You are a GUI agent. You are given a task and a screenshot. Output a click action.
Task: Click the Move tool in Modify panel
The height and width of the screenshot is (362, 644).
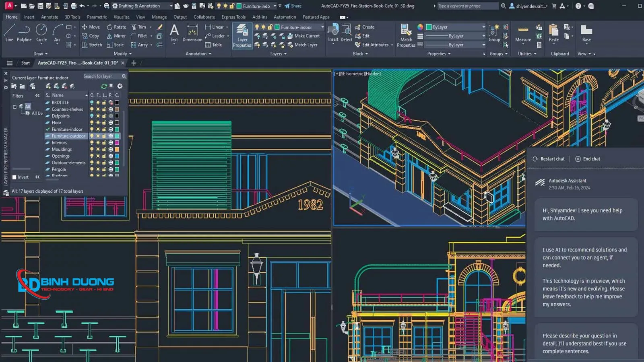[91, 27]
